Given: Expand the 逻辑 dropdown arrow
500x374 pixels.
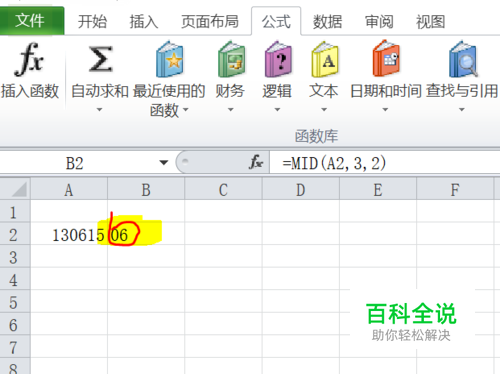Looking at the screenshot, I should [x=277, y=109].
